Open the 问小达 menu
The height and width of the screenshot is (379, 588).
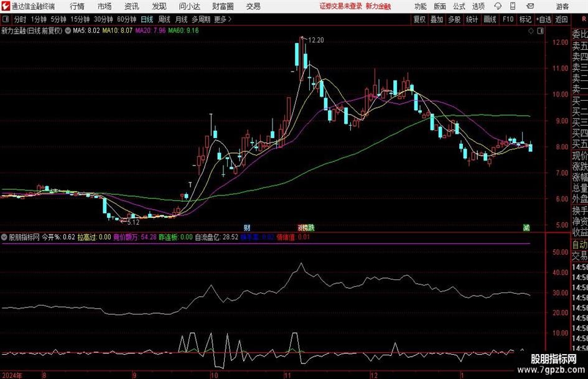(x=189, y=6)
